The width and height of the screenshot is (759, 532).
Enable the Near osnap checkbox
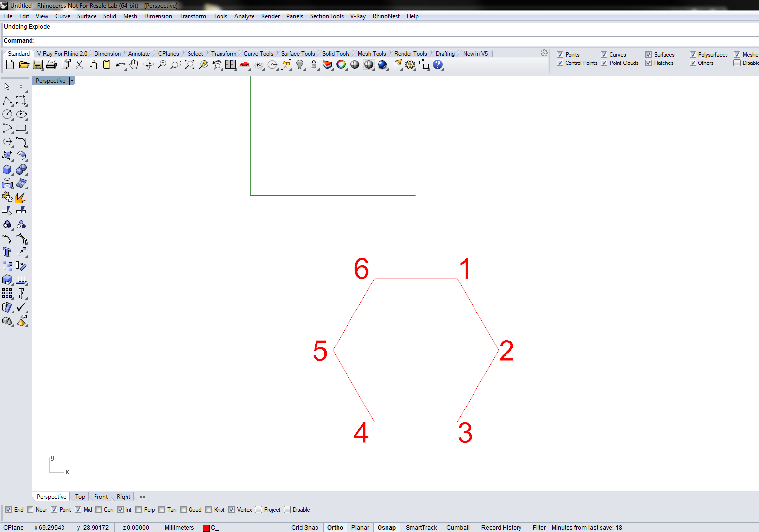pyautogui.click(x=31, y=510)
